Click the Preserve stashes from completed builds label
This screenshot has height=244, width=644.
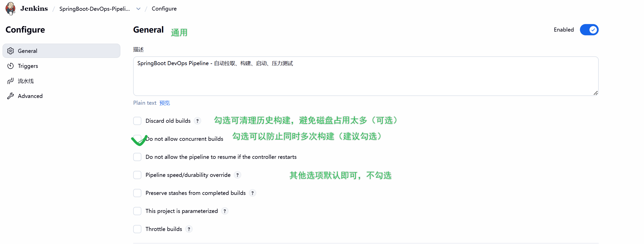[x=195, y=193]
